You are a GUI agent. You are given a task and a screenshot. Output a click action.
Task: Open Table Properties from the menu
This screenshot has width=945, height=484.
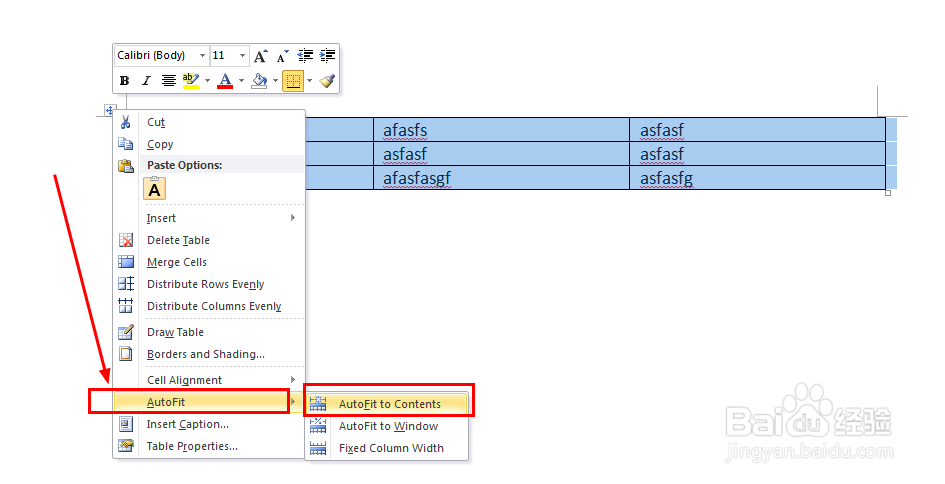209,447
